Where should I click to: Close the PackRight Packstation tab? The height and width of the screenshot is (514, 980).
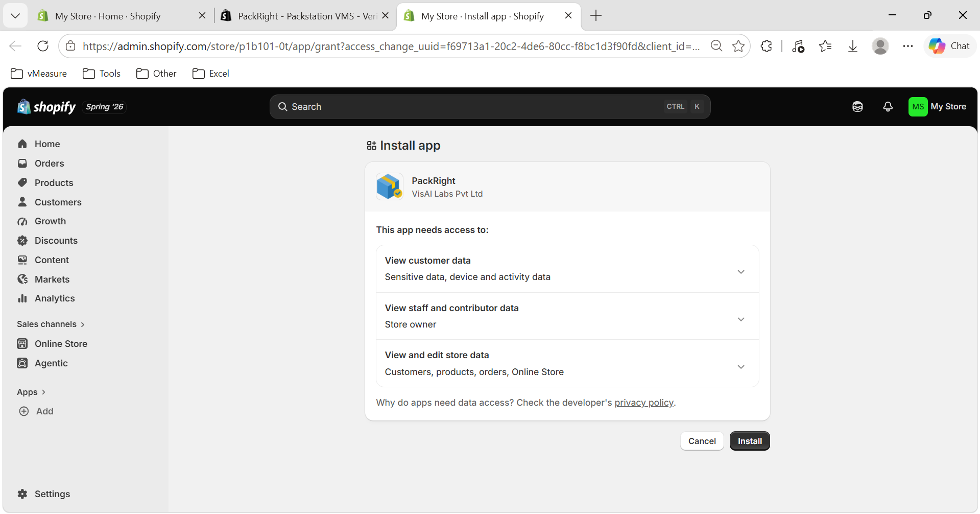[x=386, y=16]
